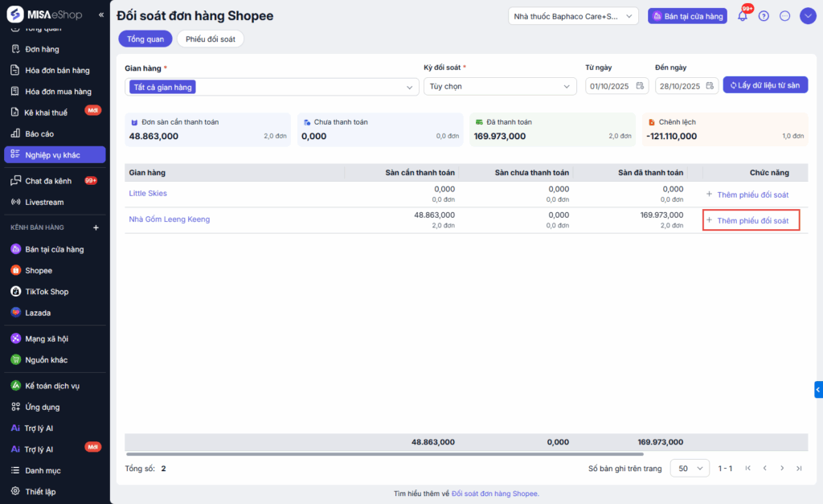Viewport: 823px width, 504px height.
Task: Open the notifications bell icon
Action: [x=743, y=16]
